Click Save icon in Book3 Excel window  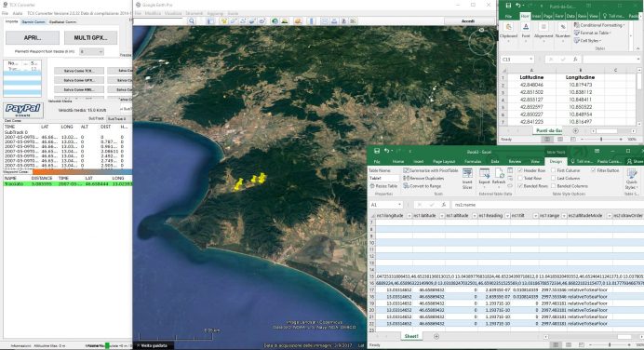pyautogui.click(x=377, y=151)
